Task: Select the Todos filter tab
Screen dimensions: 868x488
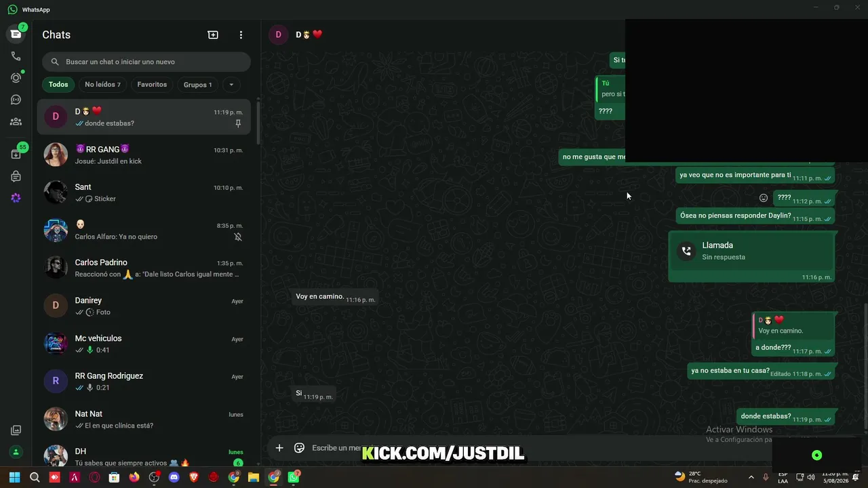Action: click(58, 85)
